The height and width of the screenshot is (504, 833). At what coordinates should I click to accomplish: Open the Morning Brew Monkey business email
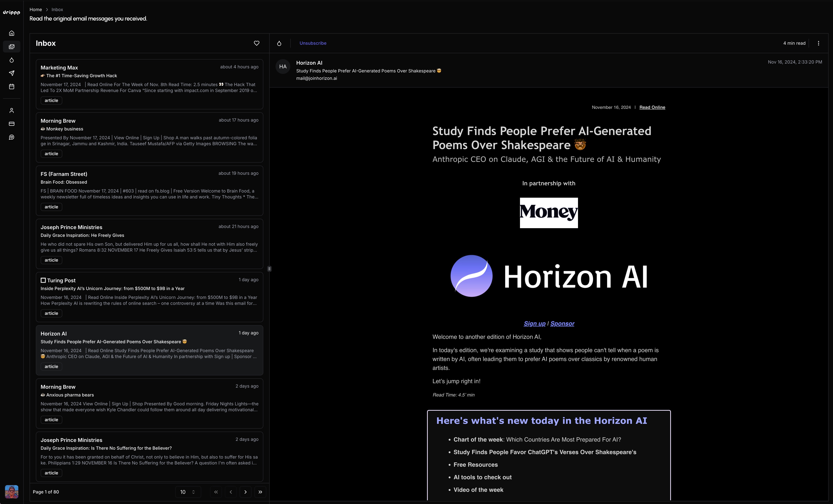pos(149,137)
